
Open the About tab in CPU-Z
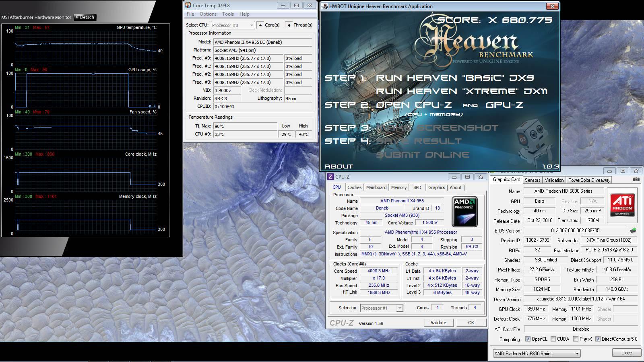456,187
